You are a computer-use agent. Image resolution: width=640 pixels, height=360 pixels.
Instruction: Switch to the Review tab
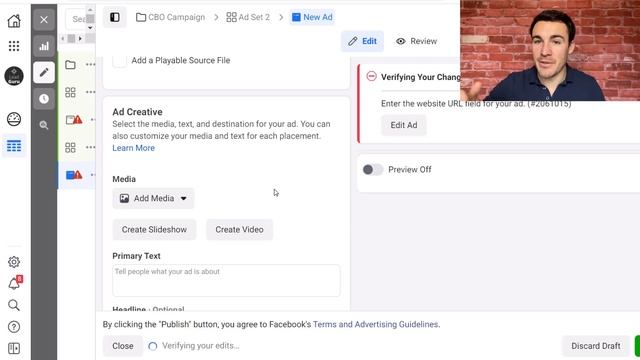point(416,41)
